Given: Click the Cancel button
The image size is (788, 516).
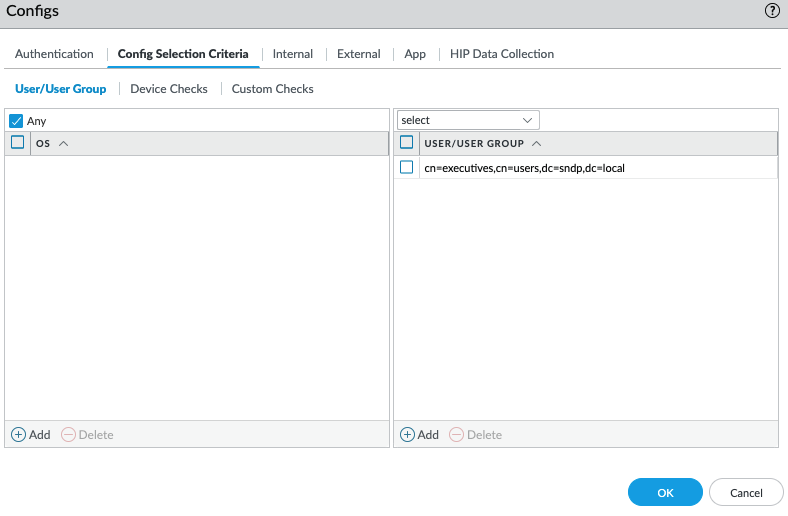Looking at the screenshot, I should pos(746,492).
